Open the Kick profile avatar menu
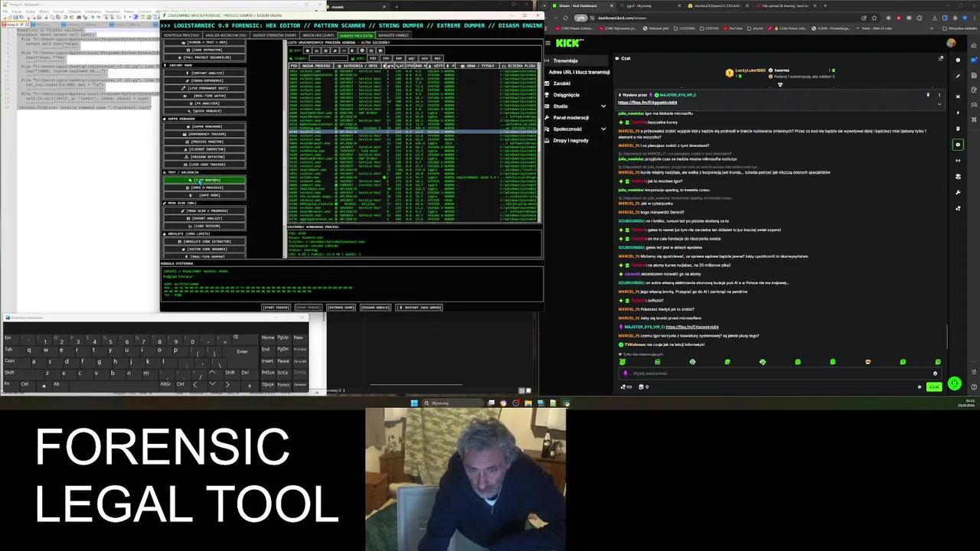 (x=951, y=44)
